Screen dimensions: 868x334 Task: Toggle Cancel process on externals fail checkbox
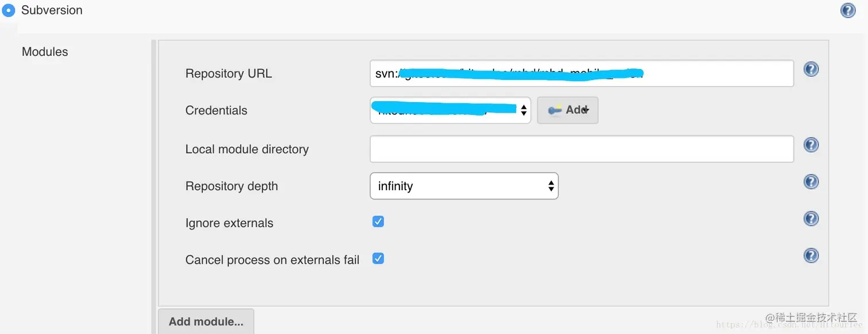click(x=378, y=259)
